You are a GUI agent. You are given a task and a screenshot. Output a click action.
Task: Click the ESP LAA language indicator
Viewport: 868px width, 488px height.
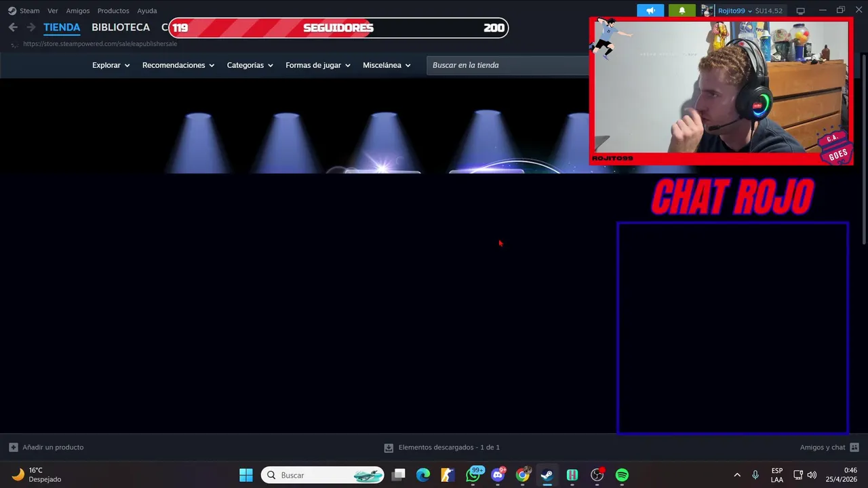(x=777, y=475)
